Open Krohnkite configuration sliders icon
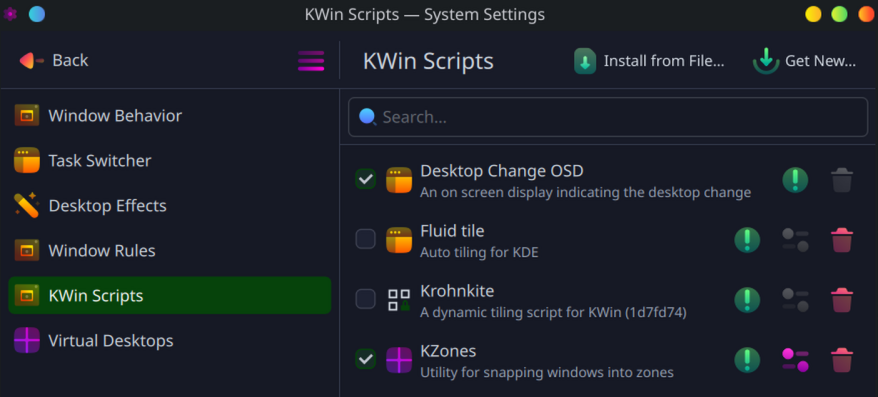Screen dimensions: 878x397 coord(795,300)
